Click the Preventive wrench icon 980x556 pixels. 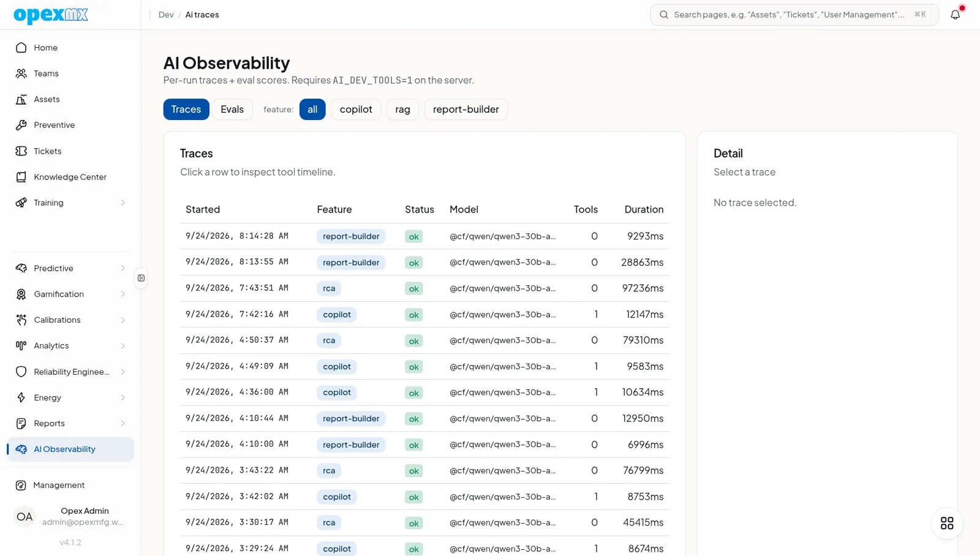[x=21, y=125]
